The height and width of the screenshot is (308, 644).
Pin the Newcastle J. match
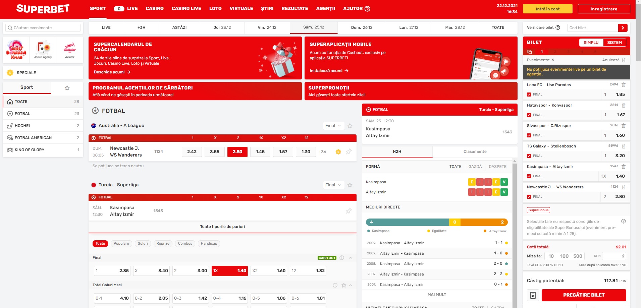click(349, 152)
